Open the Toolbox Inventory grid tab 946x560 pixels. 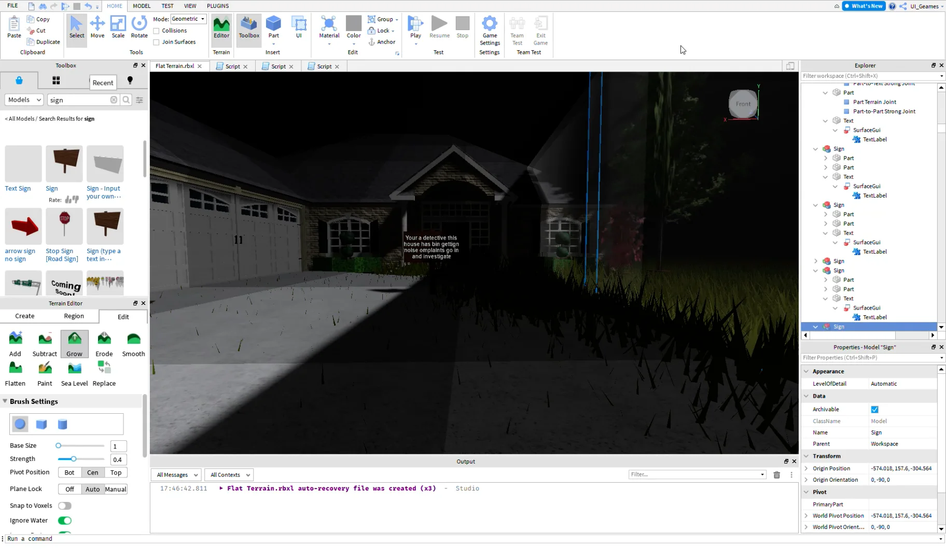(56, 80)
